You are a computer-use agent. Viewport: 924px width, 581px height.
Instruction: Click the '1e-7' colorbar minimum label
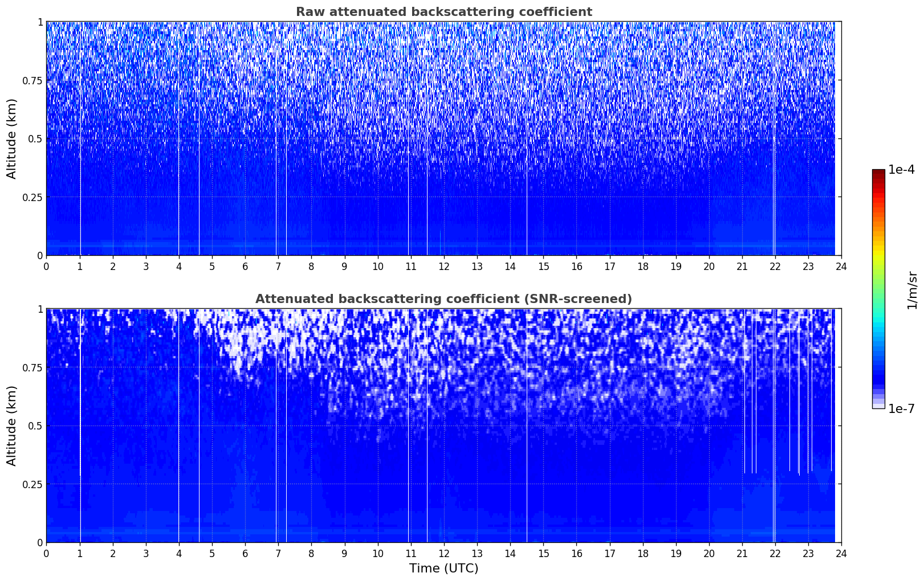coord(901,409)
